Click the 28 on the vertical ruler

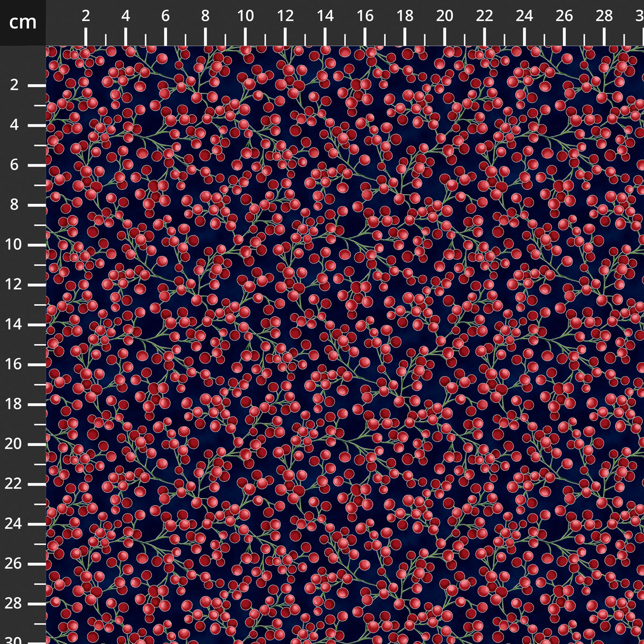tap(14, 604)
